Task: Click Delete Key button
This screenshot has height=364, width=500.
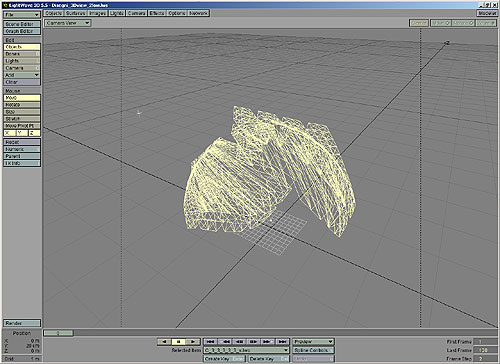Action: click(x=268, y=359)
